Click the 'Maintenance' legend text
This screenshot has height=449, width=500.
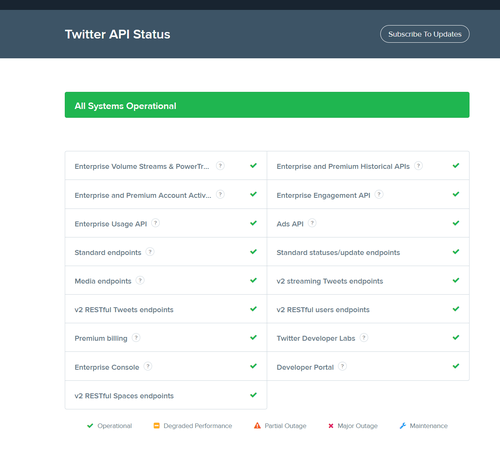point(429,426)
